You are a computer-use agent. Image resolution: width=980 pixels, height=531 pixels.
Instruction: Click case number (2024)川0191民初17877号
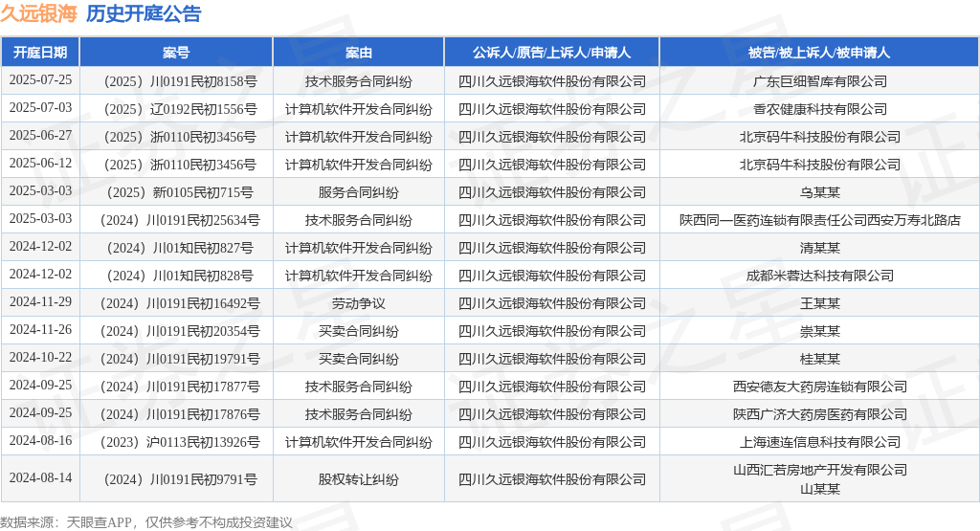tap(179, 387)
